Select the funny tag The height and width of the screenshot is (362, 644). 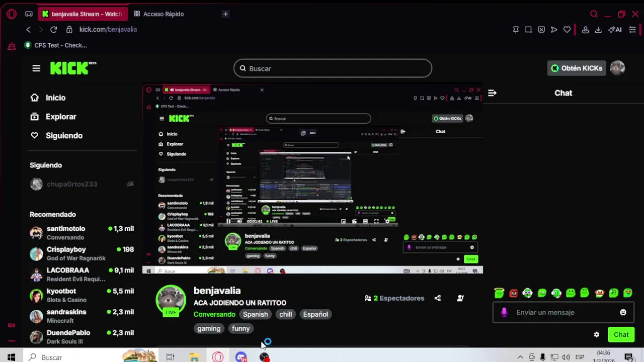pos(240,328)
